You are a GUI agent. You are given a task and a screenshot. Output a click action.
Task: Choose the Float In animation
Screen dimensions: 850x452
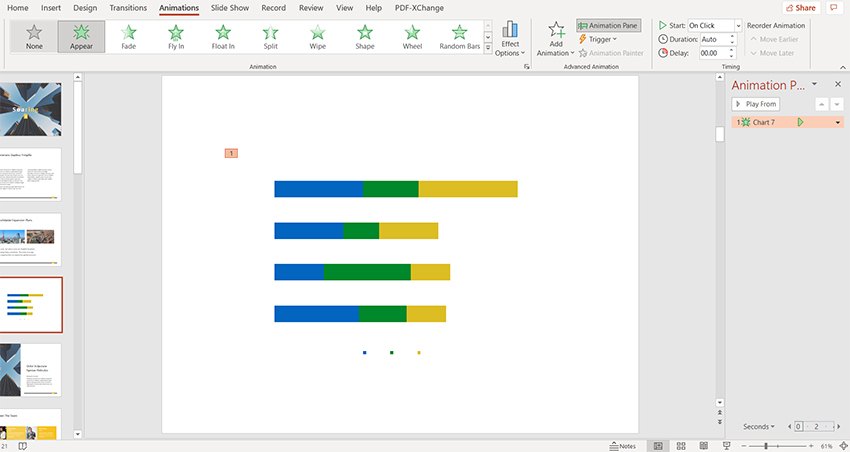(223, 37)
